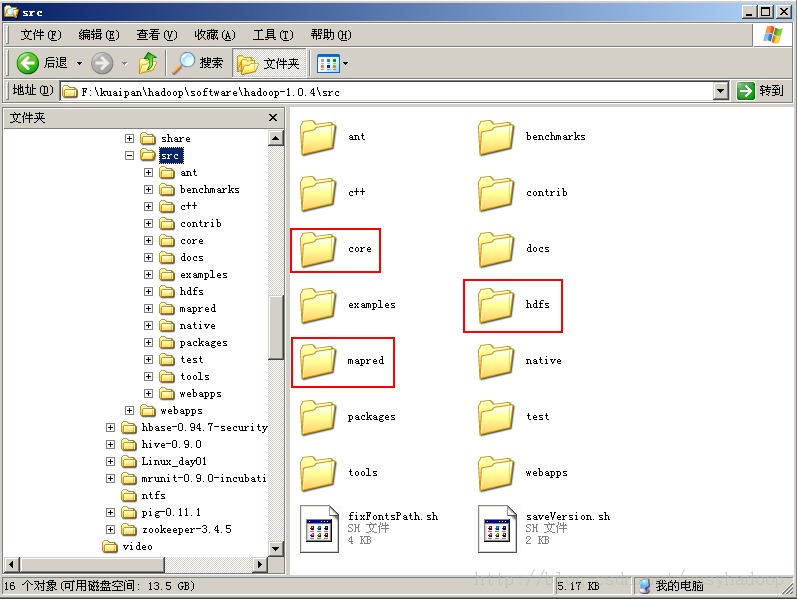Expand the hbase-0.94.7-security tree node

[110, 427]
